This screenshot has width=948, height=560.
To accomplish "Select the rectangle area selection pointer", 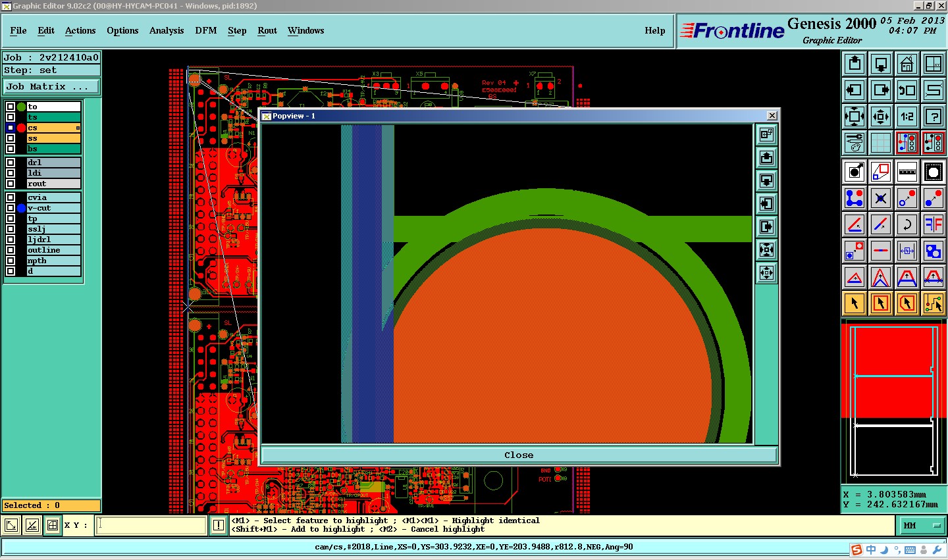I will coord(881,303).
